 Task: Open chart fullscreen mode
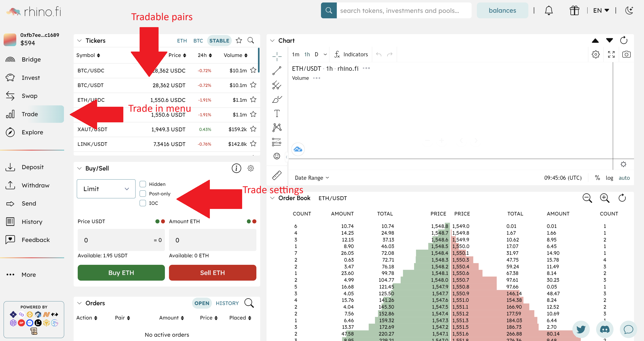point(611,54)
